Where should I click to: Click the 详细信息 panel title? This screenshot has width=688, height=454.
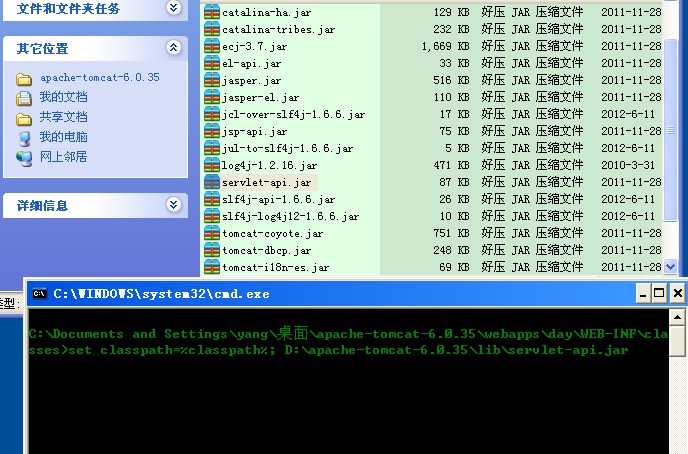(x=42, y=205)
